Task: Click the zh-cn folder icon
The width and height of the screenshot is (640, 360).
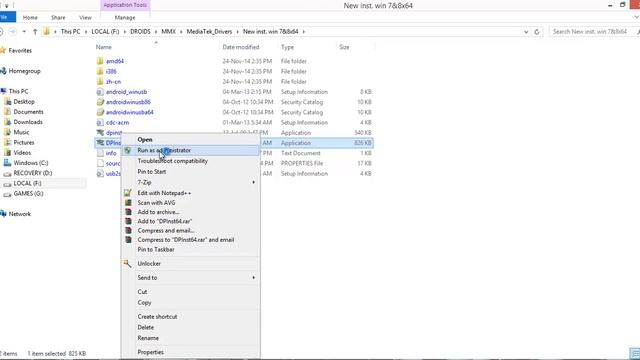Action: [100, 82]
